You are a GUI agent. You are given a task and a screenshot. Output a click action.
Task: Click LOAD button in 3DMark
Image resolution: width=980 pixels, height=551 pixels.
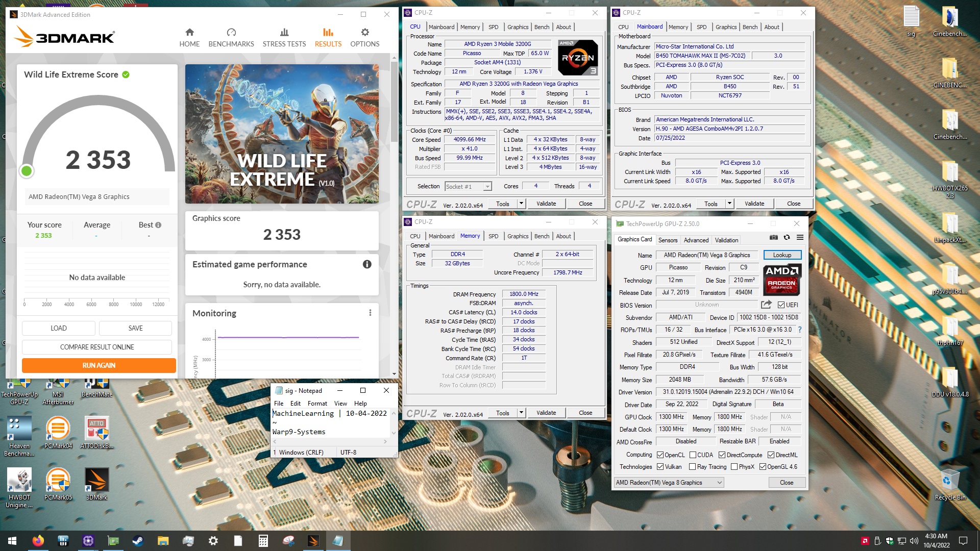[59, 328]
